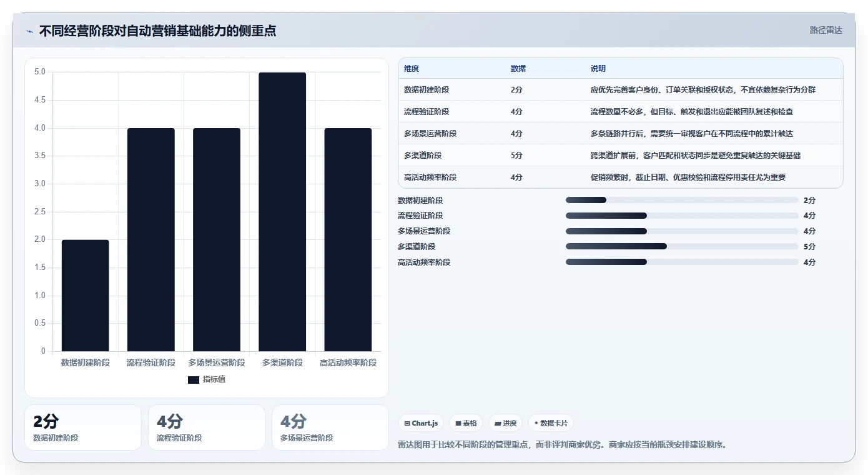
Task: Select the 流程验证阶段 bar in chart
Action: point(151,240)
